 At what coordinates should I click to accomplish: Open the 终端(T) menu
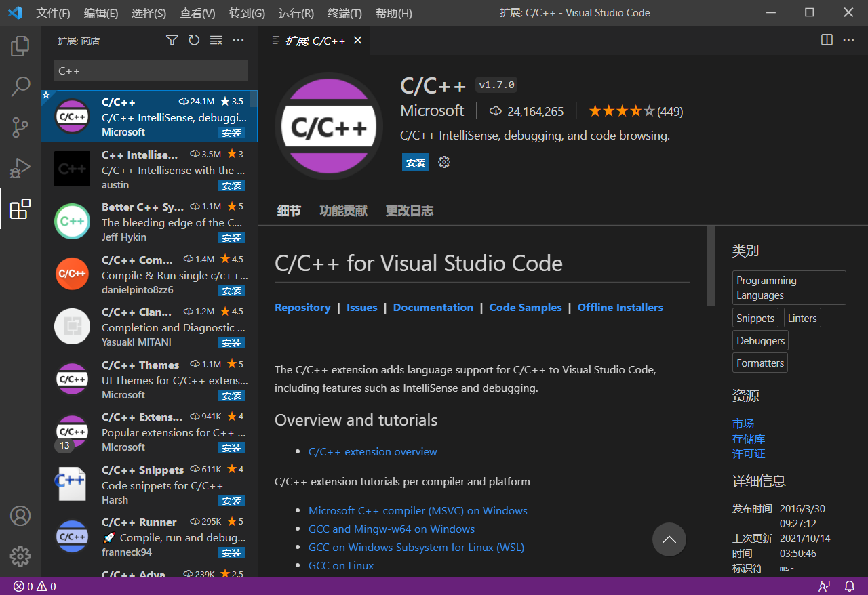344,13
